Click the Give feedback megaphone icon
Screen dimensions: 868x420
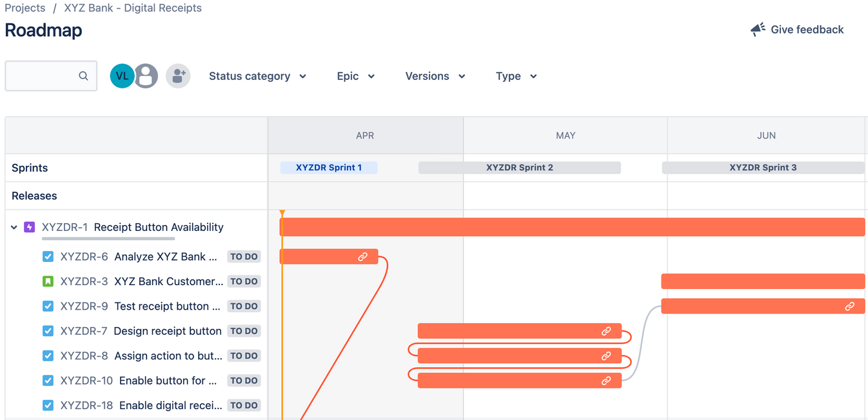point(758,30)
